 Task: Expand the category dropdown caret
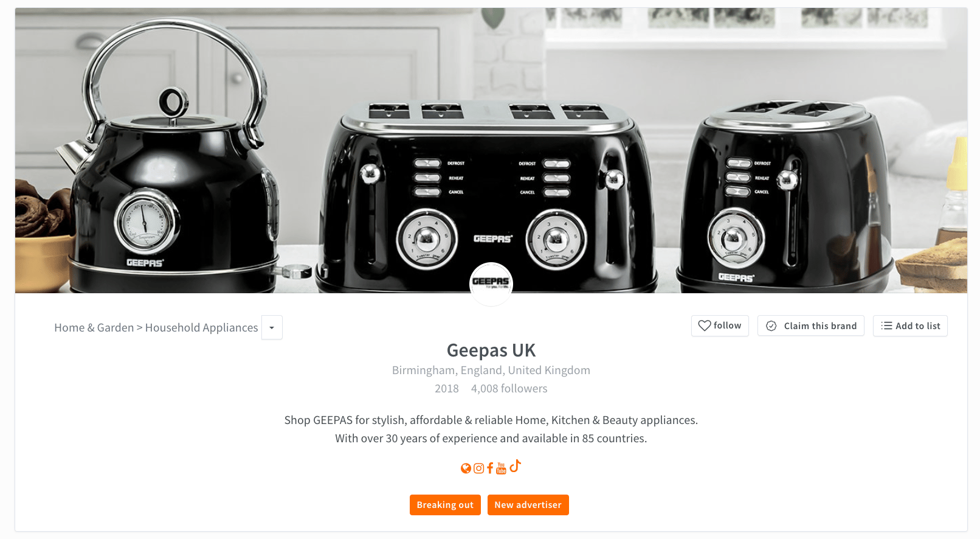click(272, 327)
